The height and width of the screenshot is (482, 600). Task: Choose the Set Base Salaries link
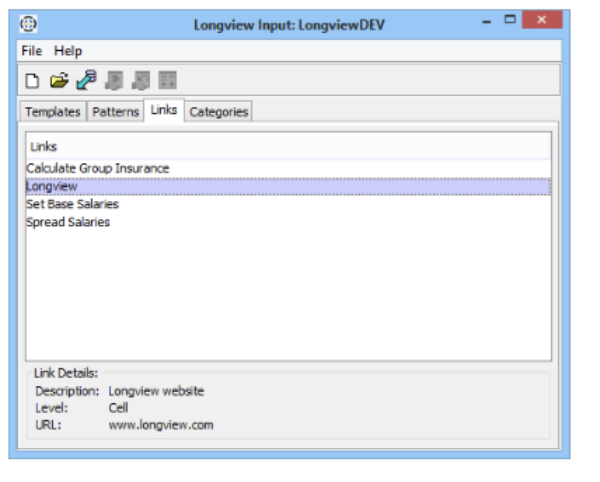(72, 204)
